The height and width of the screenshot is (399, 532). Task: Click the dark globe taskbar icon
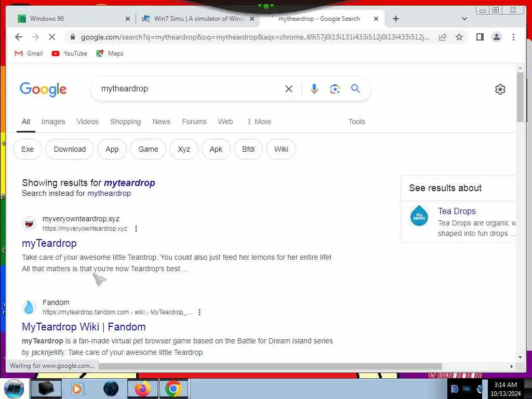pos(111,389)
